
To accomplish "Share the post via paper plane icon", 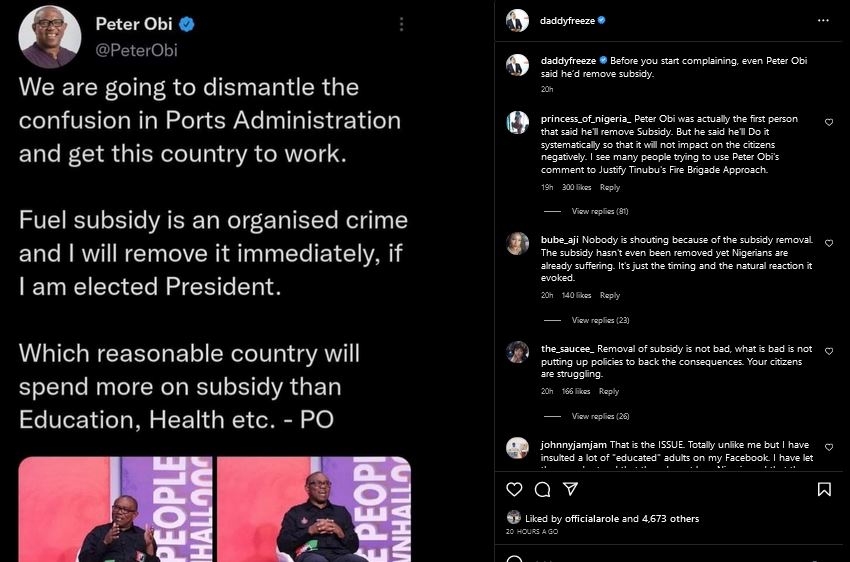I will 570,489.
